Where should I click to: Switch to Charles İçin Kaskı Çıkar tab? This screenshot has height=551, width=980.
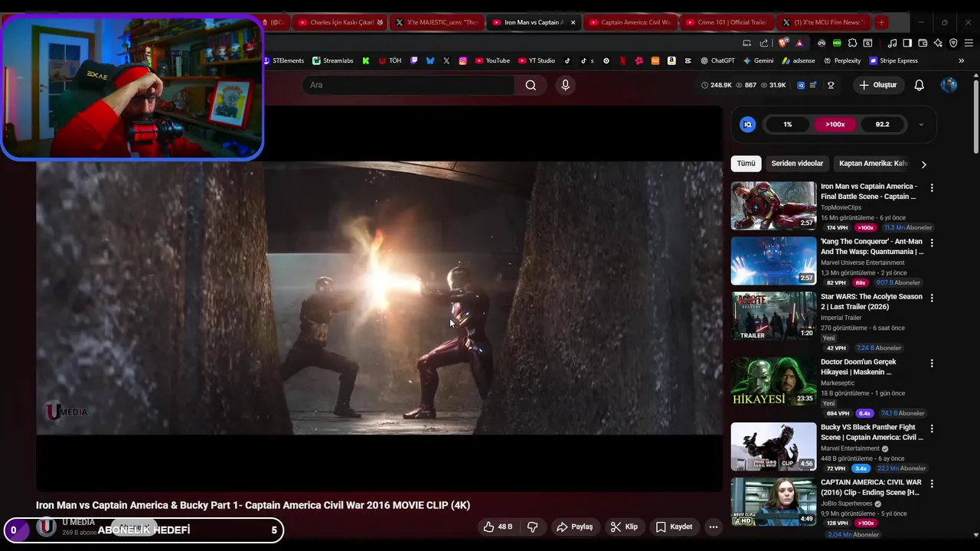click(339, 22)
